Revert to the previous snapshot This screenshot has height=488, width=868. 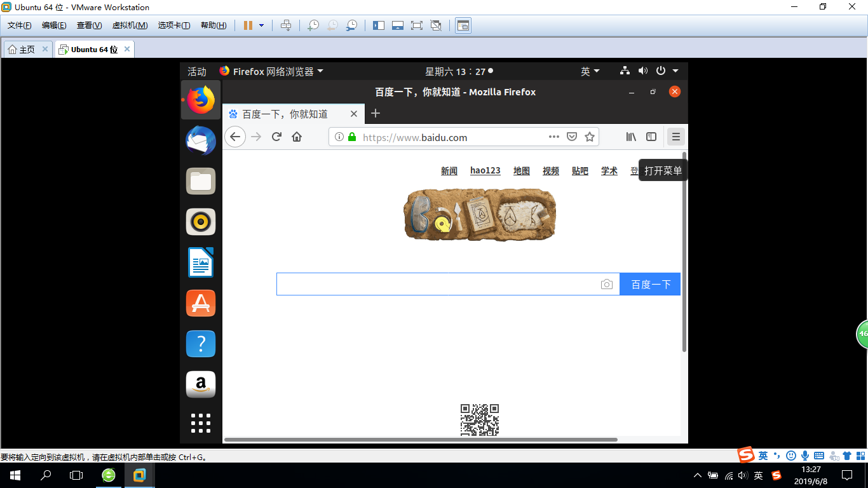coord(332,25)
